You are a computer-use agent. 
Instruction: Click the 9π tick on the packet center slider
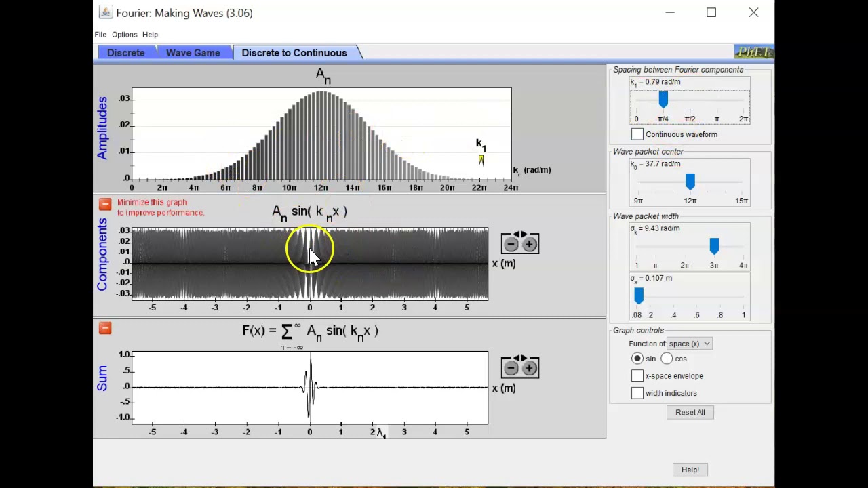point(638,201)
